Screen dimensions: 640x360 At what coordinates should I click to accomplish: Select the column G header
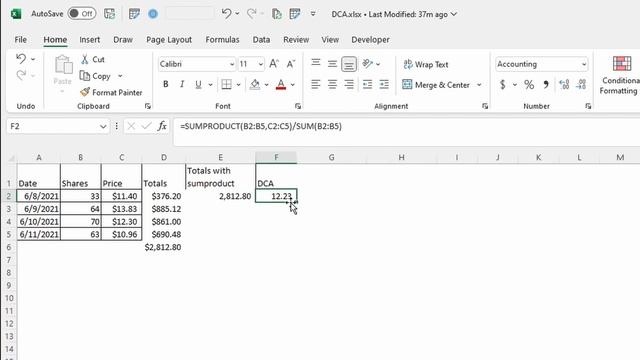(331, 158)
